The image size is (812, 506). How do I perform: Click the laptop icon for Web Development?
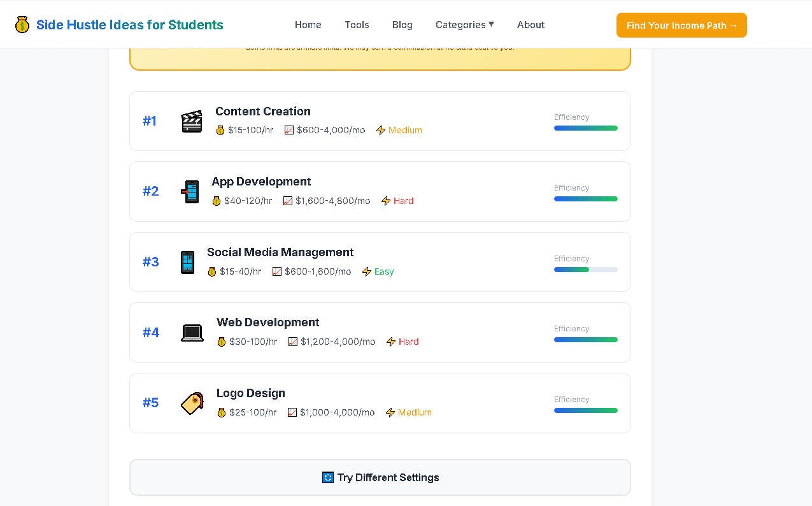coord(192,333)
